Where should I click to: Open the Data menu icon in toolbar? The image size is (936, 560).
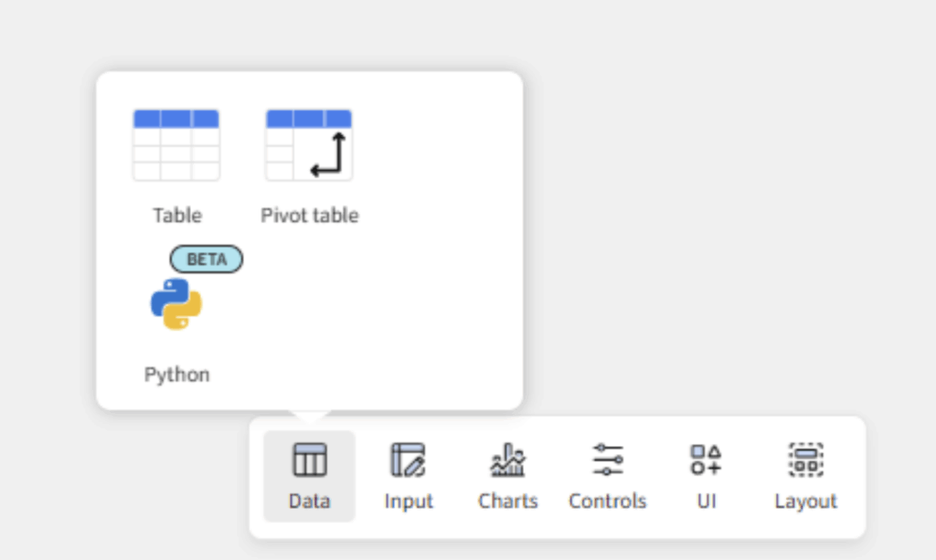point(309,460)
